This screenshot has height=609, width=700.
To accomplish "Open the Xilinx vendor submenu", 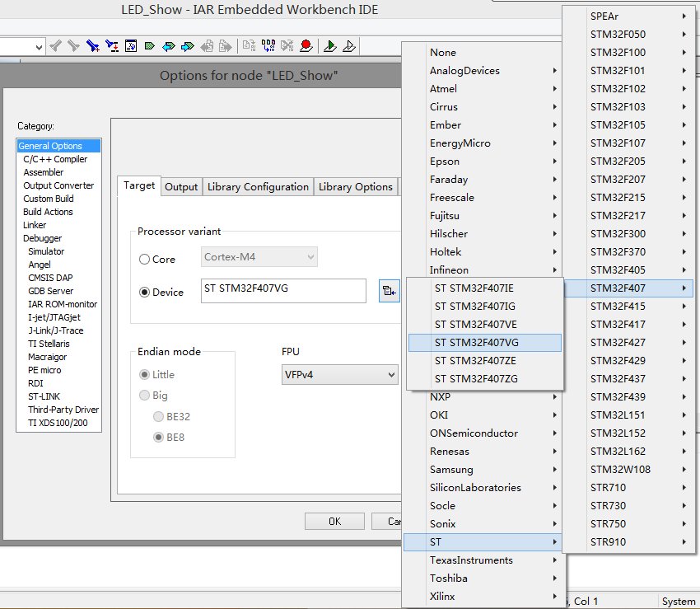I will (483, 596).
